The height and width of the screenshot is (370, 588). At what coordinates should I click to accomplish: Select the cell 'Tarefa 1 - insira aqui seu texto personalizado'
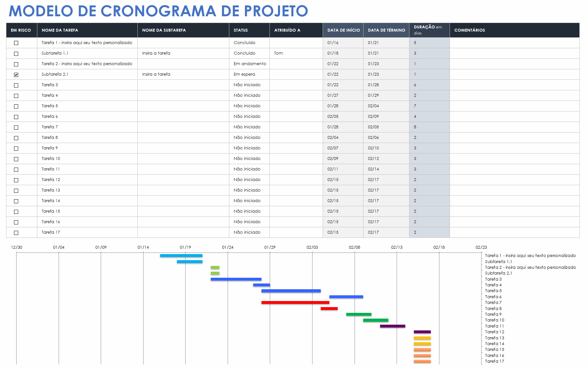point(87,43)
